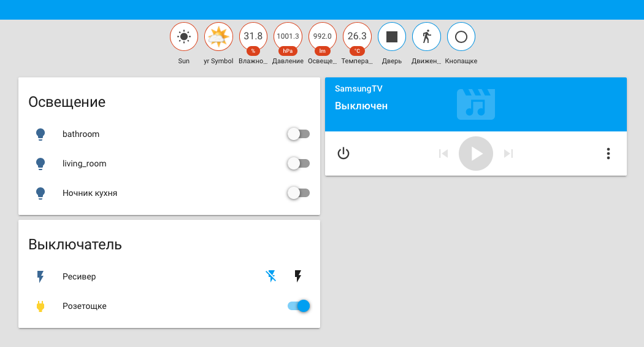The width and height of the screenshot is (644, 347).
Task: Toggle the bathroom light switch
Action: click(x=299, y=134)
